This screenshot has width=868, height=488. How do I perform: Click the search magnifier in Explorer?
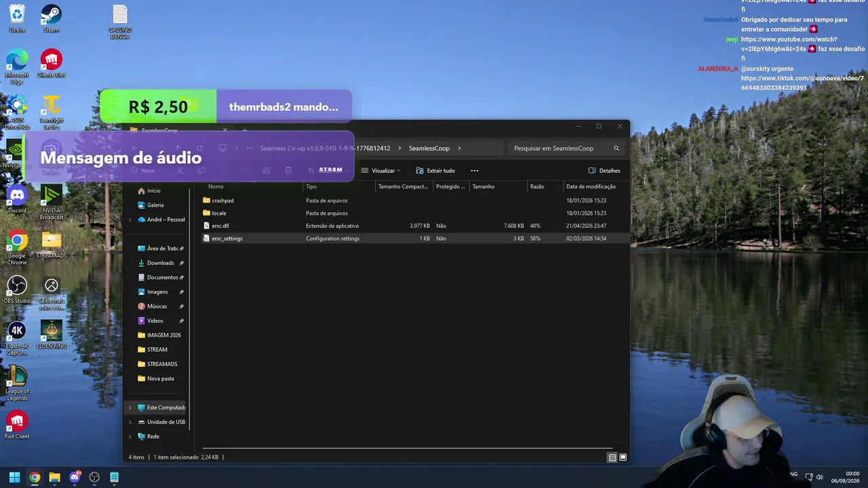point(616,148)
